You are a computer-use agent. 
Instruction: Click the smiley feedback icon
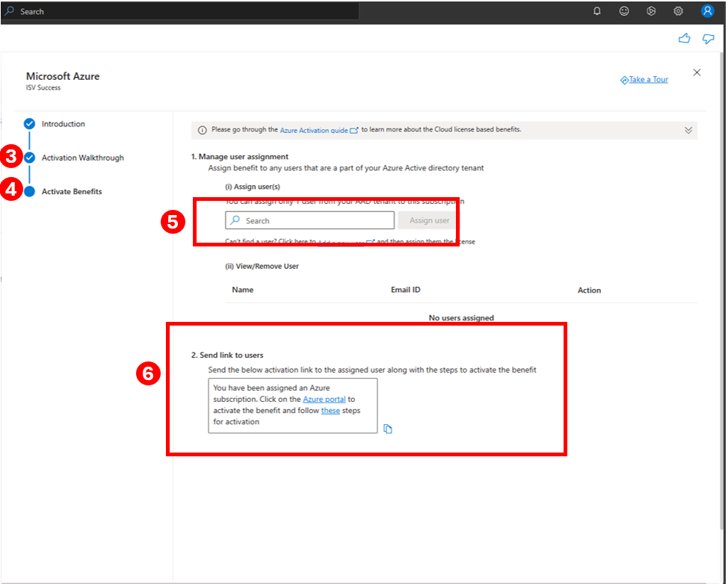click(624, 11)
